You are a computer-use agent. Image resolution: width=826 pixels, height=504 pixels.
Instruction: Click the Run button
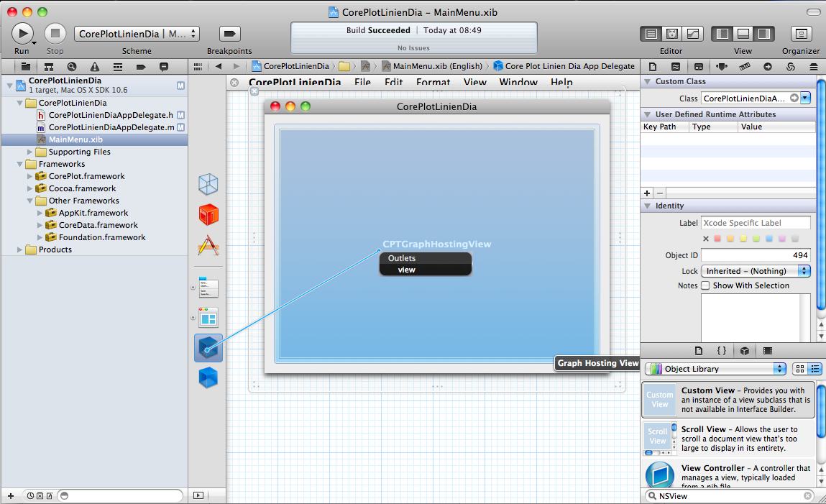(22, 33)
